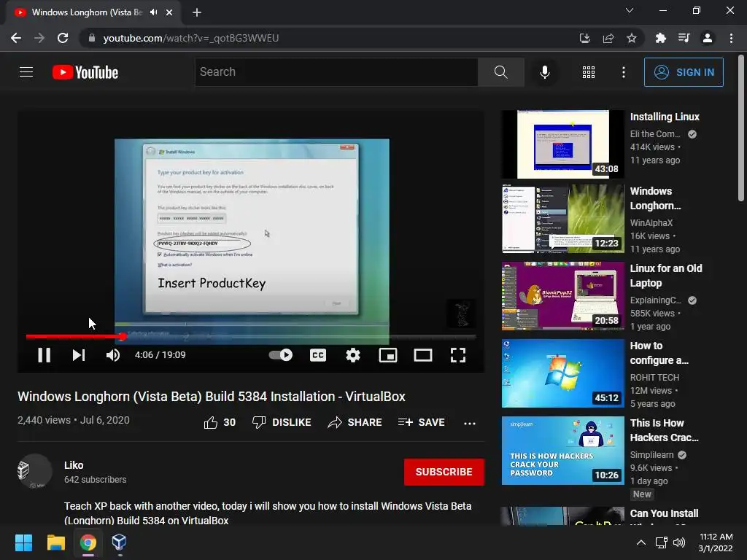Screen dimensions: 747x560
Task: Open the Chrome profile icon
Action: coord(708,38)
